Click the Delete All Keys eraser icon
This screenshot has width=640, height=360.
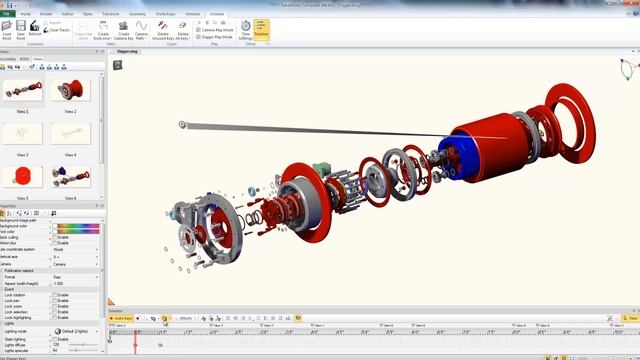tap(182, 26)
